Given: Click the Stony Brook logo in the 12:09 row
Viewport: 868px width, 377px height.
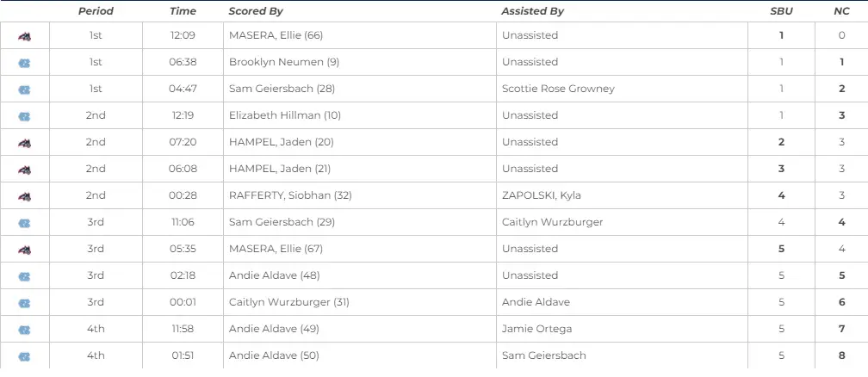Looking at the screenshot, I should (25, 36).
